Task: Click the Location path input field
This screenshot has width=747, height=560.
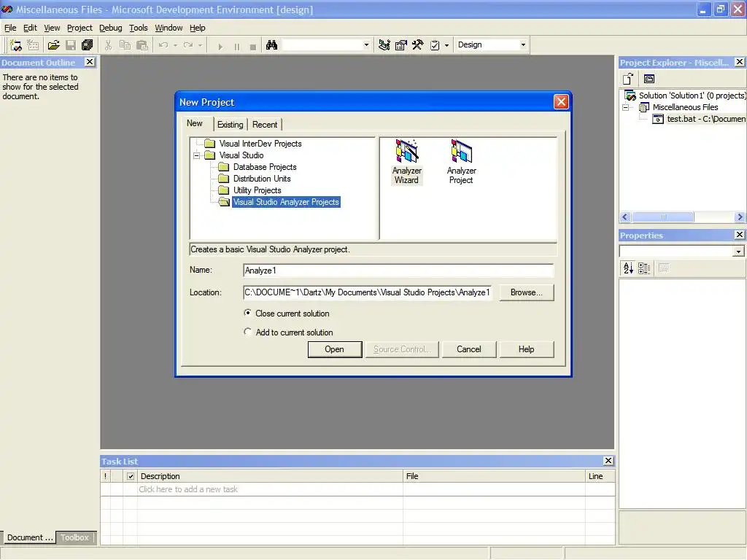Action: click(368, 292)
